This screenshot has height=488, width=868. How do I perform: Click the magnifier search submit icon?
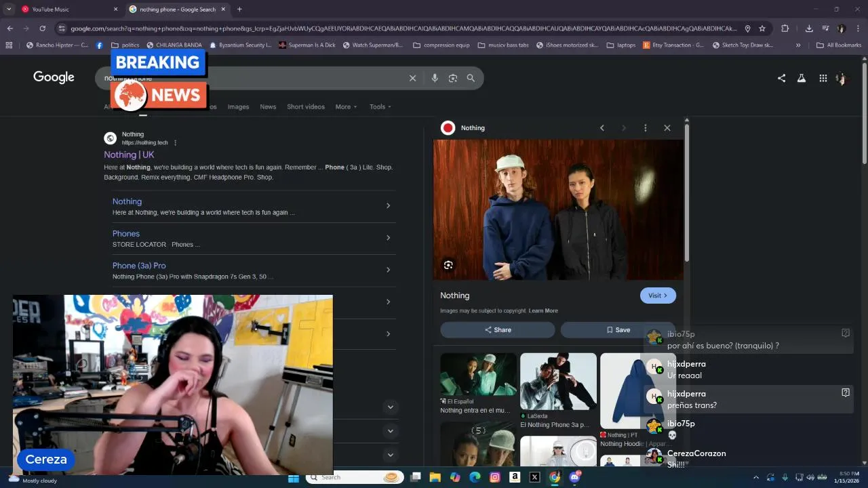click(x=471, y=78)
